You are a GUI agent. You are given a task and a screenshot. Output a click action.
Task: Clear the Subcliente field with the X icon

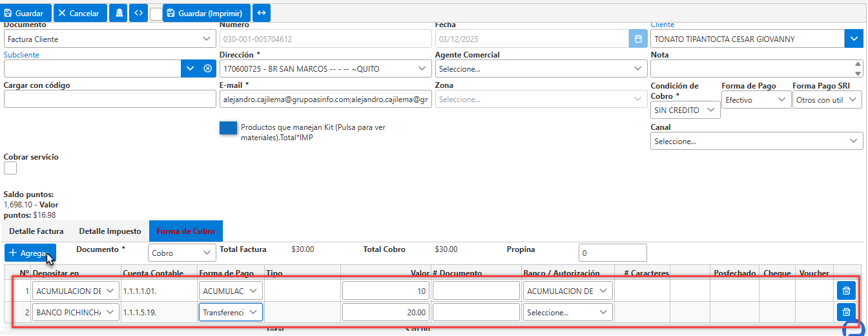pyautogui.click(x=207, y=68)
